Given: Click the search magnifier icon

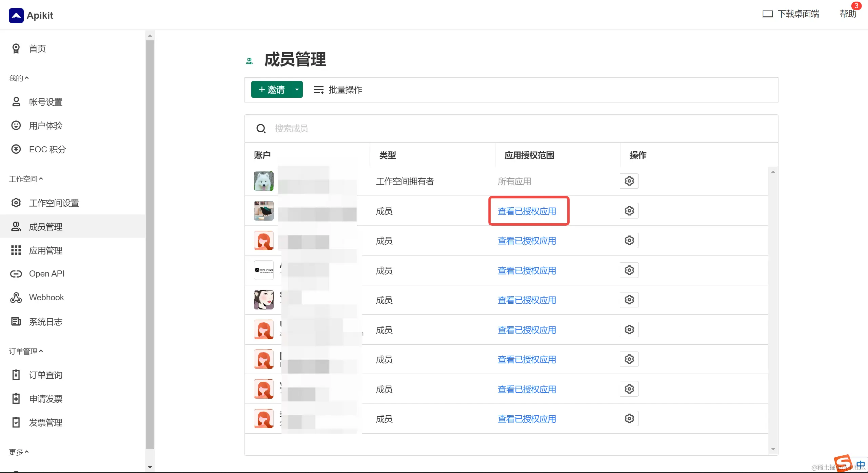Looking at the screenshot, I should [x=261, y=129].
